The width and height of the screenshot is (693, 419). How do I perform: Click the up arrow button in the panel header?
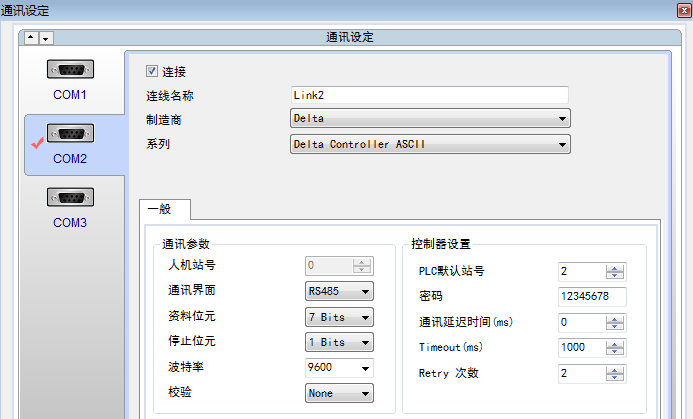pyautogui.click(x=31, y=38)
